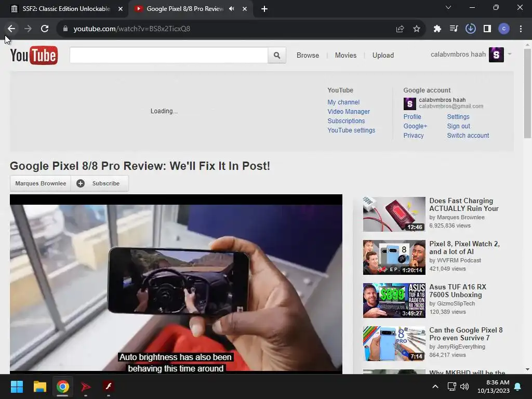Open Pixel 8, Pixel Watch 2 thumbnail
The image size is (532, 399).
point(394,257)
